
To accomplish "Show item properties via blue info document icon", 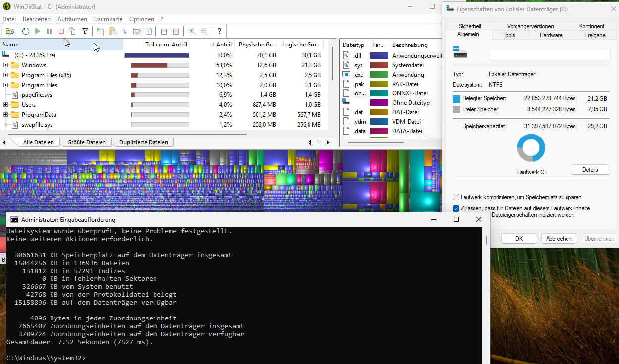I will click(149, 31).
